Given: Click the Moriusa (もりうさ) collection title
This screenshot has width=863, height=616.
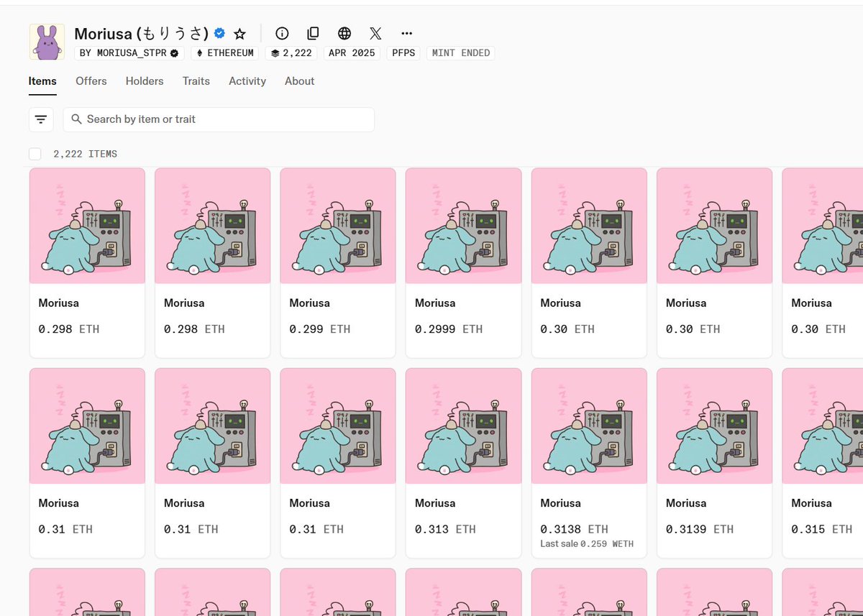Looking at the screenshot, I should 142,33.
